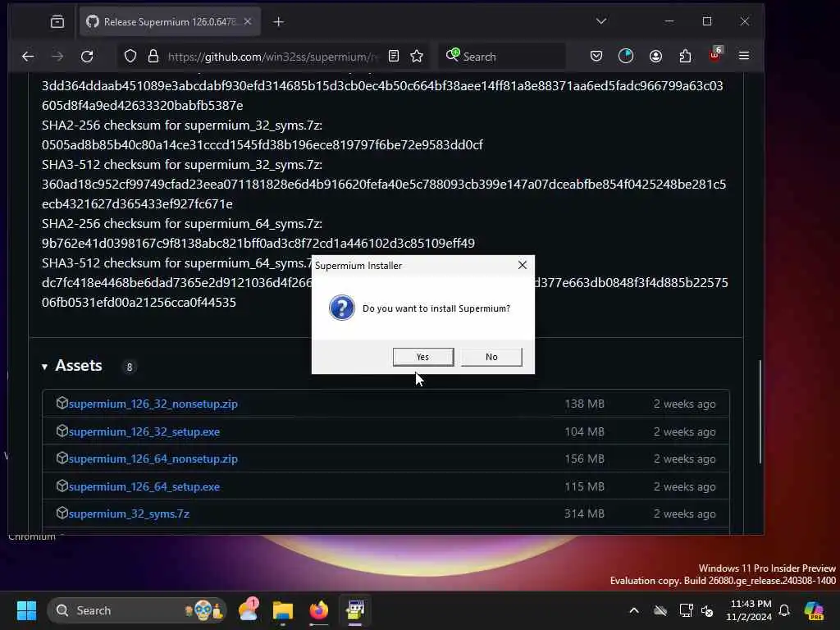Open the Firefox hamburger application menu
The height and width of the screenshot is (630, 840).
pyautogui.click(x=744, y=57)
